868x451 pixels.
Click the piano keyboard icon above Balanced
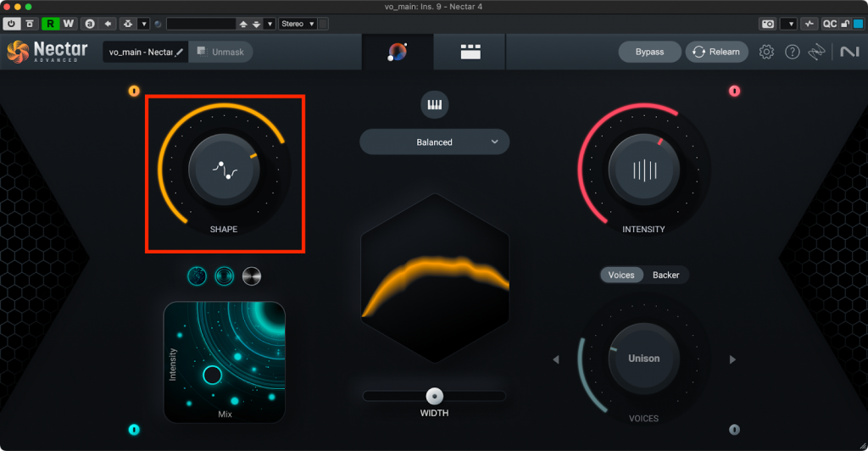pos(434,105)
